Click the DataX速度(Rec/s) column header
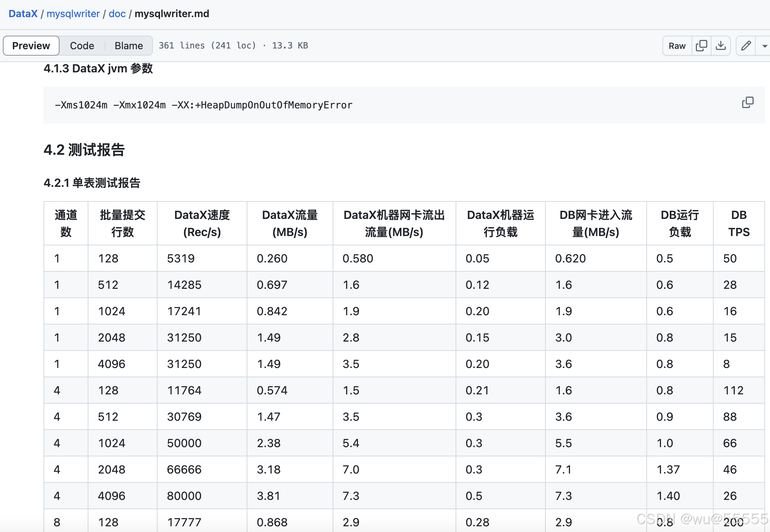This screenshot has height=532, width=770. tap(202, 224)
